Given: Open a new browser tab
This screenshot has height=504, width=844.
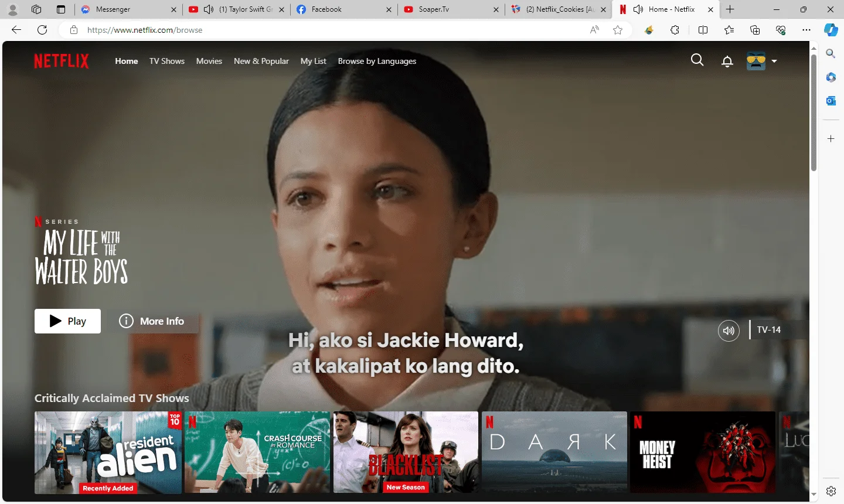Looking at the screenshot, I should point(730,9).
